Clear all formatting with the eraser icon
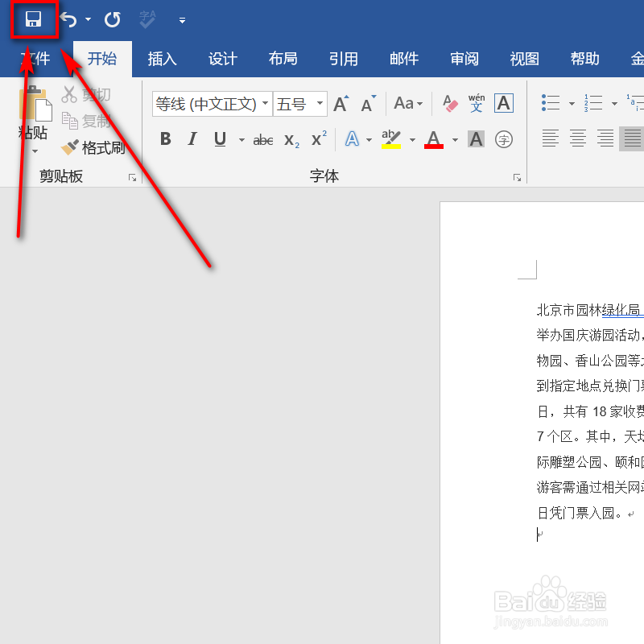Screen dimensions: 644x644 (449, 103)
